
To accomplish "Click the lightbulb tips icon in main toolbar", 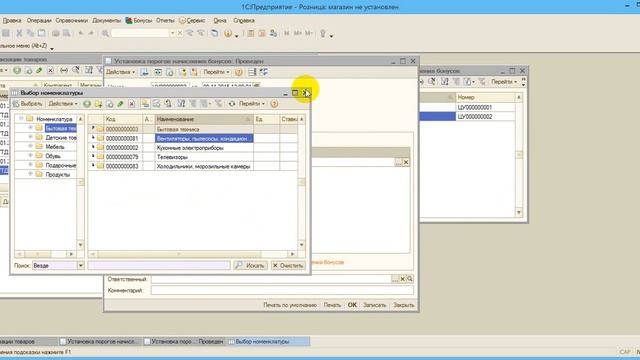I will pos(323,33).
